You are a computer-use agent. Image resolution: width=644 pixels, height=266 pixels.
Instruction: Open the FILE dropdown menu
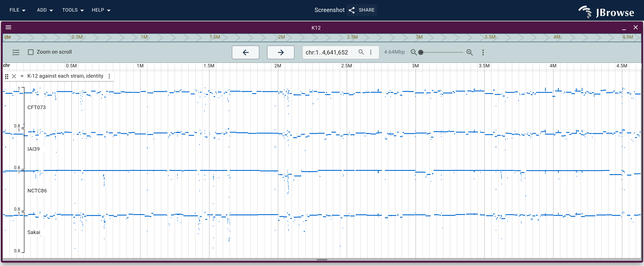(x=18, y=10)
